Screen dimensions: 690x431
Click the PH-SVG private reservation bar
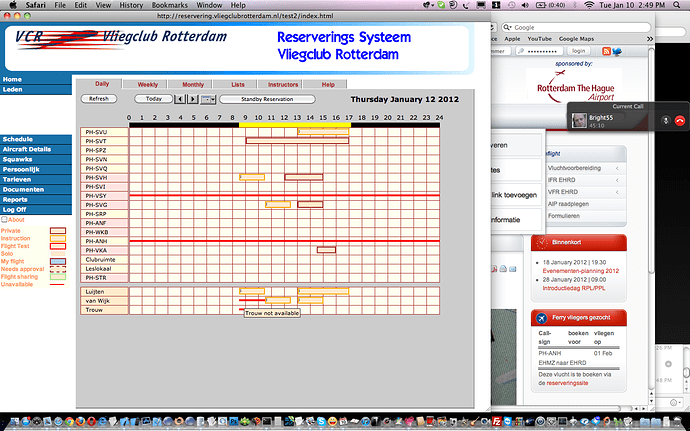tap(310, 205)
